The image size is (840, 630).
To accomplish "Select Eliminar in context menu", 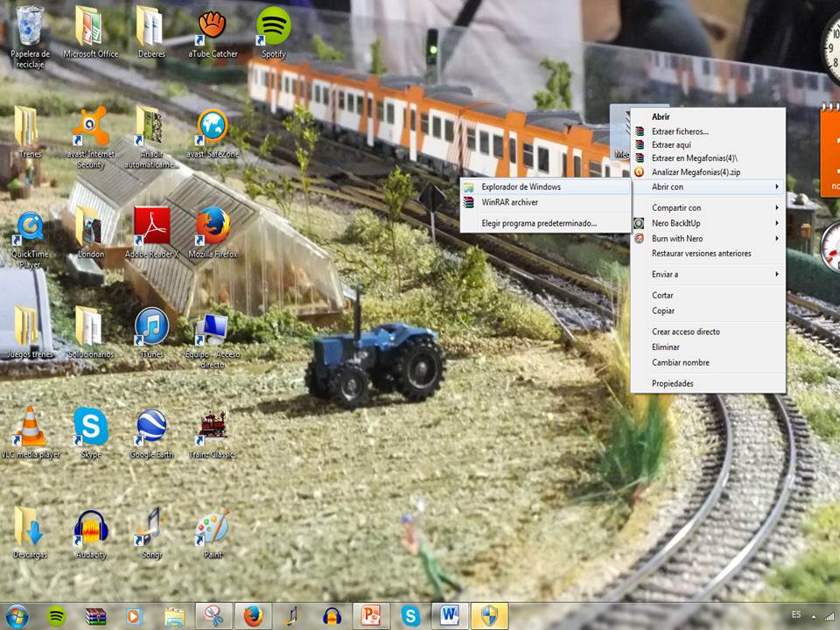I will [x=708, y=347].
